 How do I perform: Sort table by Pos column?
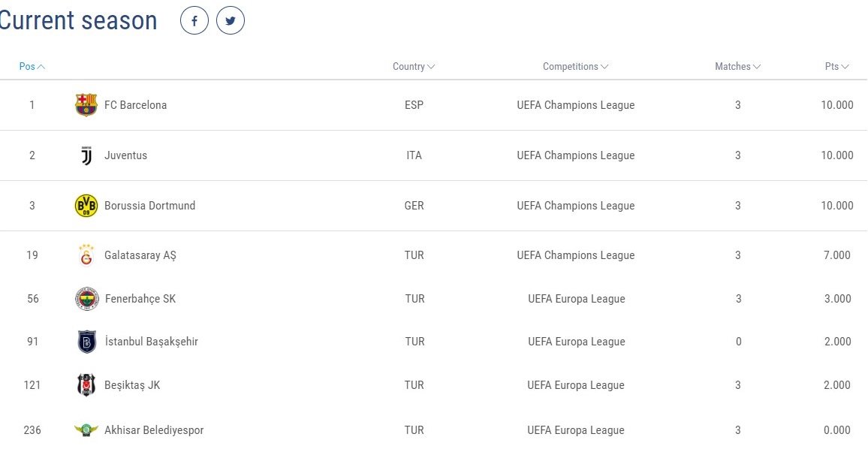[32, 66]
